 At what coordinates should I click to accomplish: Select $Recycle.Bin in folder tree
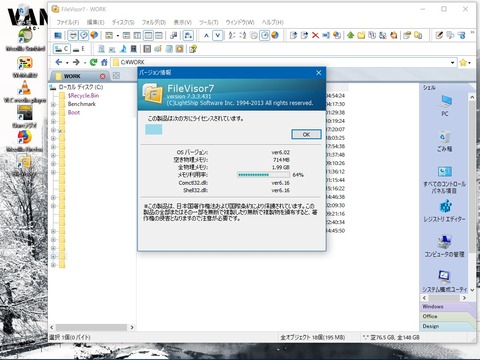83,96
